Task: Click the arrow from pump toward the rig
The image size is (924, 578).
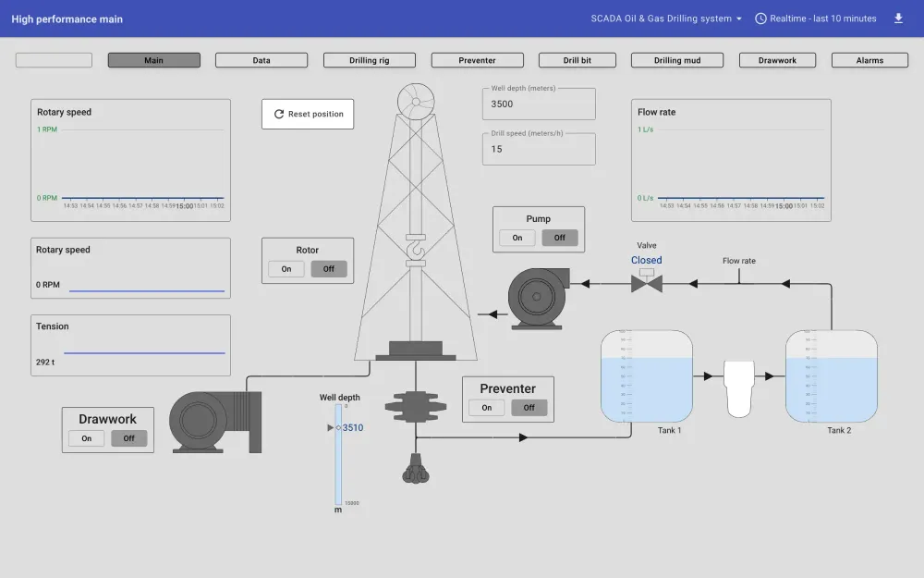Action: point(492,314)
